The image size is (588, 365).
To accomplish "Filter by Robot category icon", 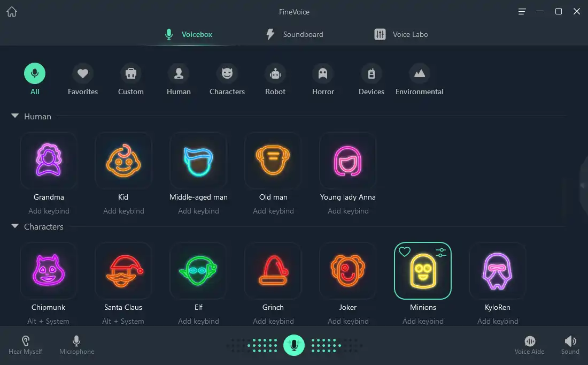I will click(275, 73).
